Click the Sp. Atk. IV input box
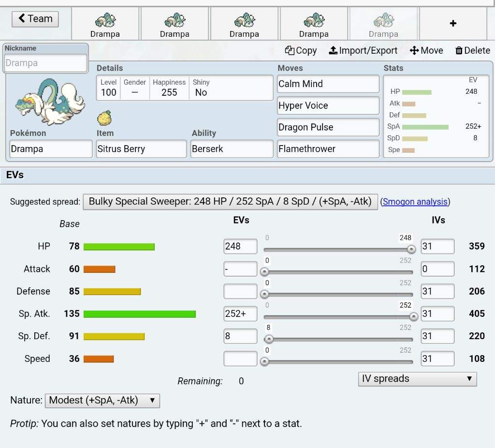The width and height of the screenshot is (495, 448). (x=437, y=314)
